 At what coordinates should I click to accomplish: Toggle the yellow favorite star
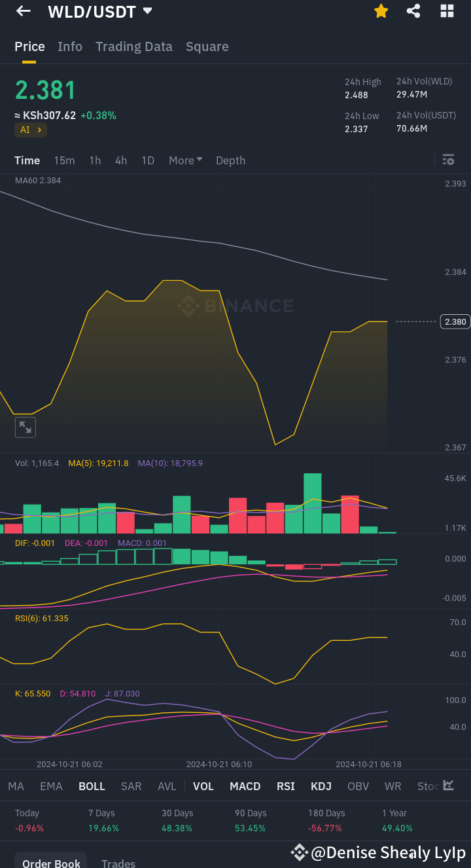click(381, 11)
